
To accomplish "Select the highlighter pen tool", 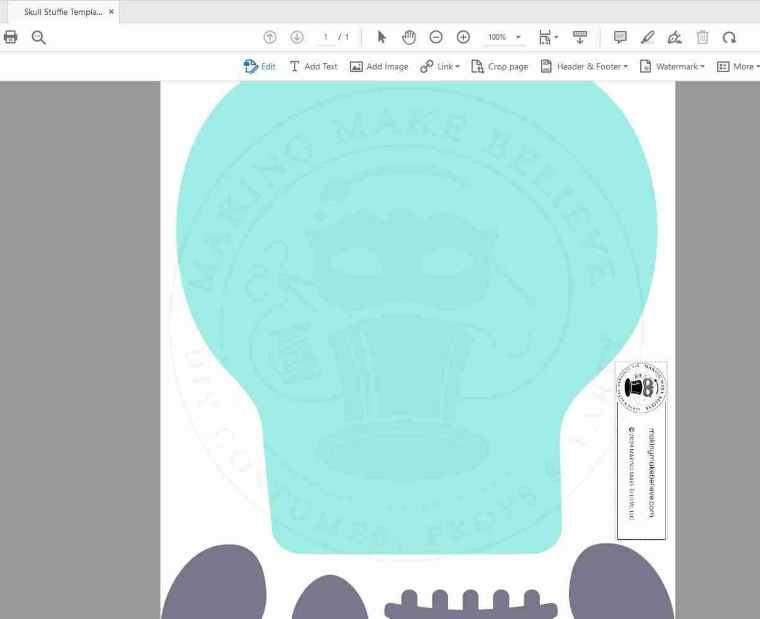I will (647, 37).
